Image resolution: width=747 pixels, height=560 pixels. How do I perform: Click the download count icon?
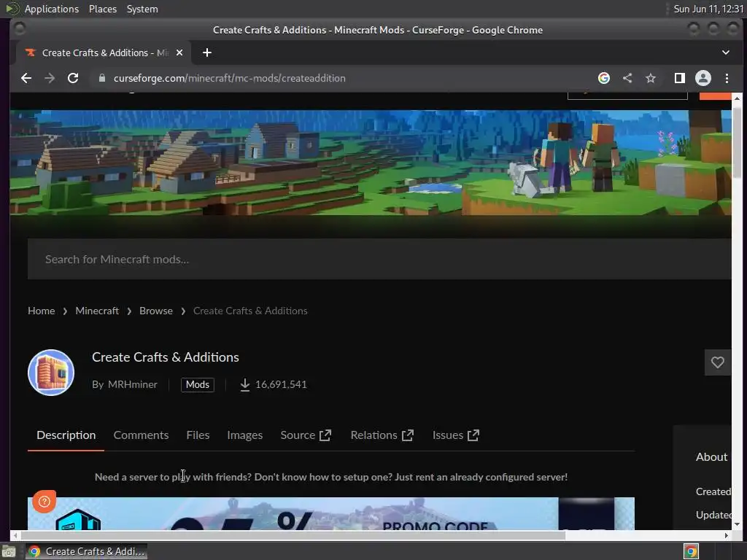[245, 384]
